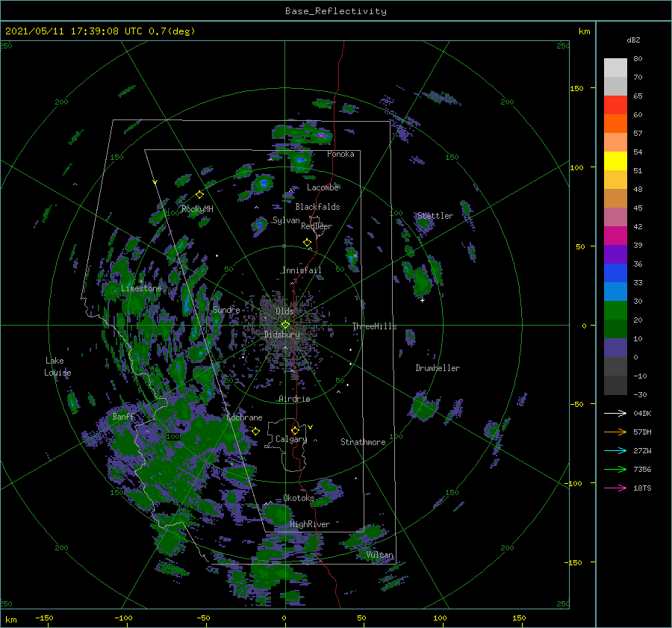Click the Sundre label

[227, 309]
